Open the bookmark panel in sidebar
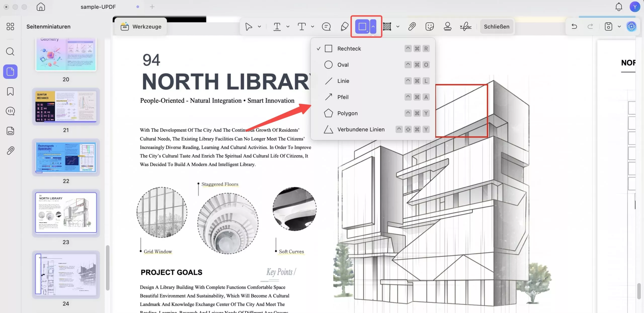The image size is (644, 313). tap(10, 91)
